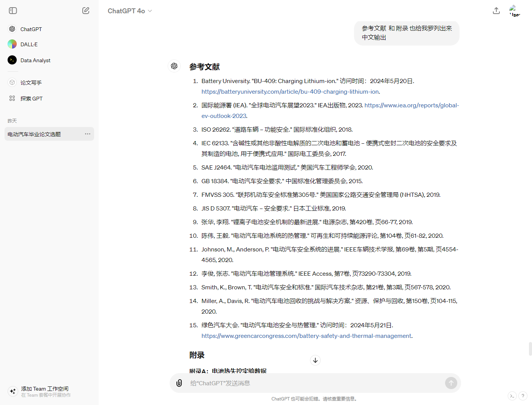Open the user profile avatar

(514, 11)
